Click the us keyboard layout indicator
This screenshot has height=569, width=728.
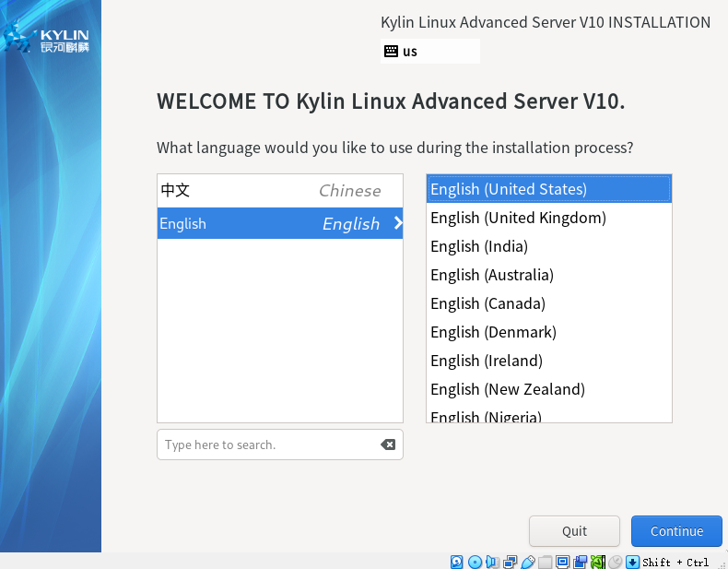430,51
